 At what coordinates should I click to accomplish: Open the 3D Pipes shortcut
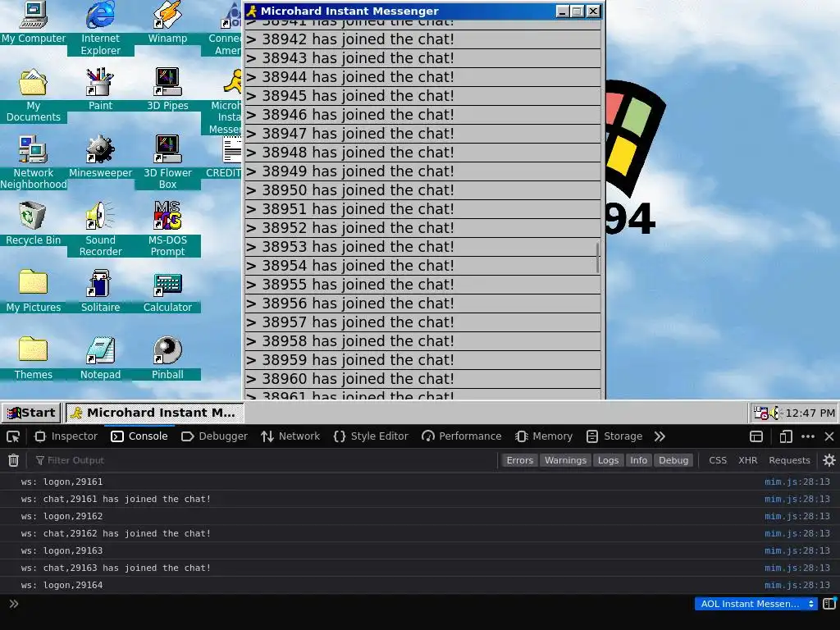coord(167,89)
